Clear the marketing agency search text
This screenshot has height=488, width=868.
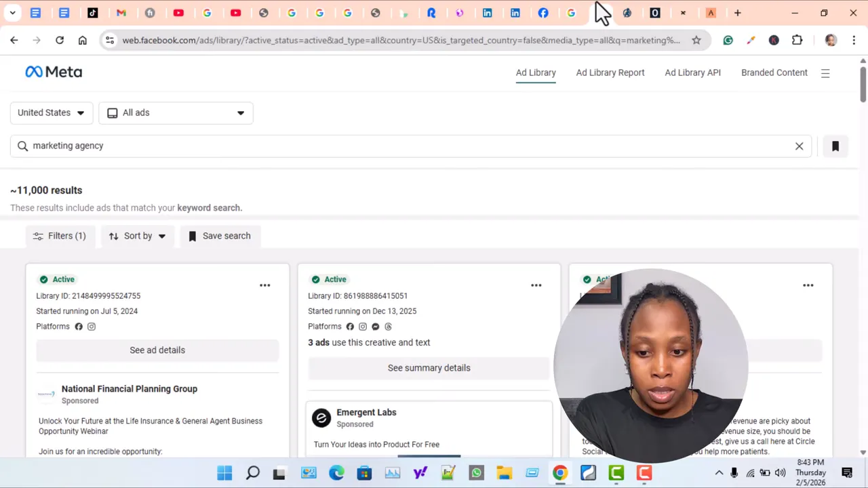pyautogui.click(x=799, y=146)
